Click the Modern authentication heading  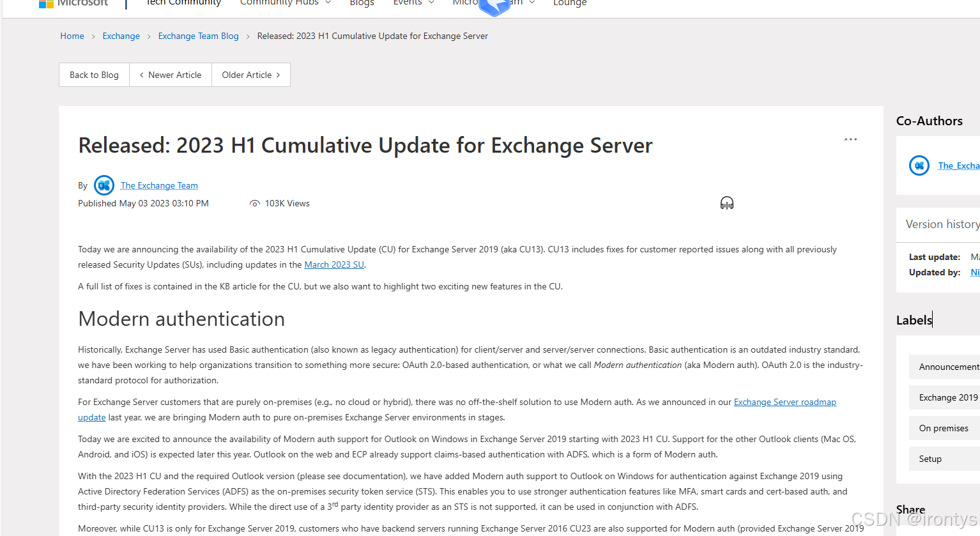tap(181, 319)
